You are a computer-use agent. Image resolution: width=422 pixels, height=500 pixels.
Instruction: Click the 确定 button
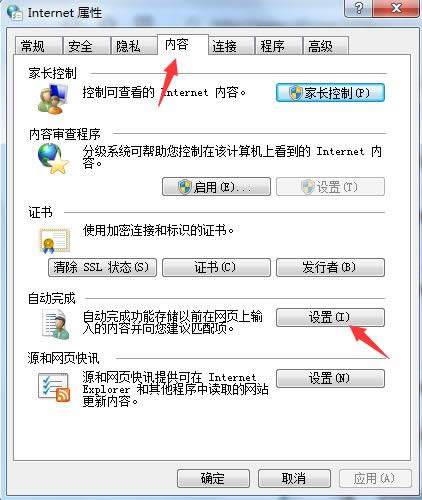(213, 479)
